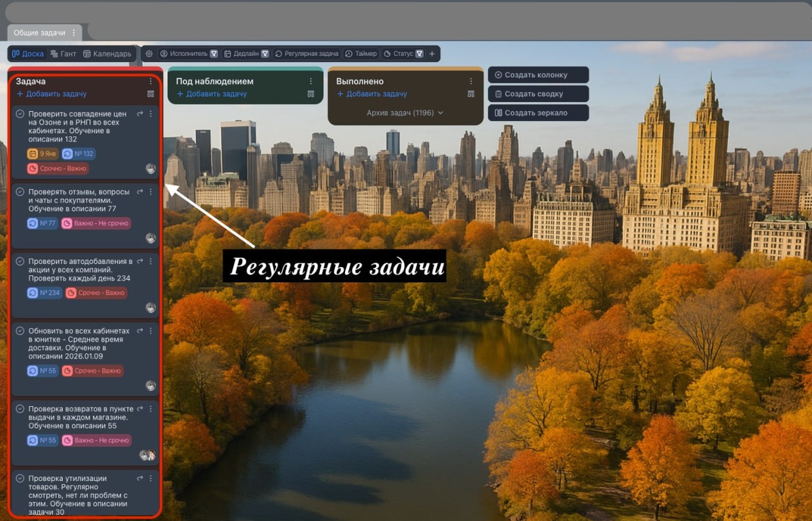Click the move arrow on 'Проверка возвратов' card
The width and height of the screenshot is (812, 521).
[140, 409]
